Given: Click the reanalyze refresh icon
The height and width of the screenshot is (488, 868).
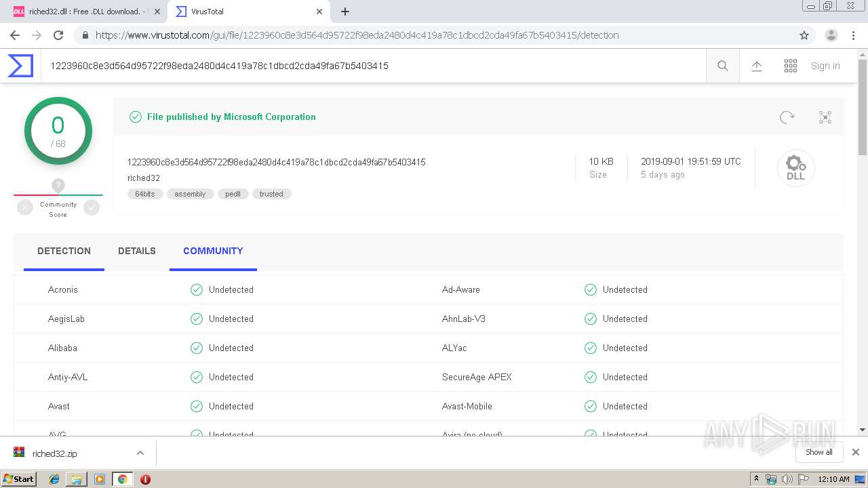Looking at the screenshot, I should 787,117.
